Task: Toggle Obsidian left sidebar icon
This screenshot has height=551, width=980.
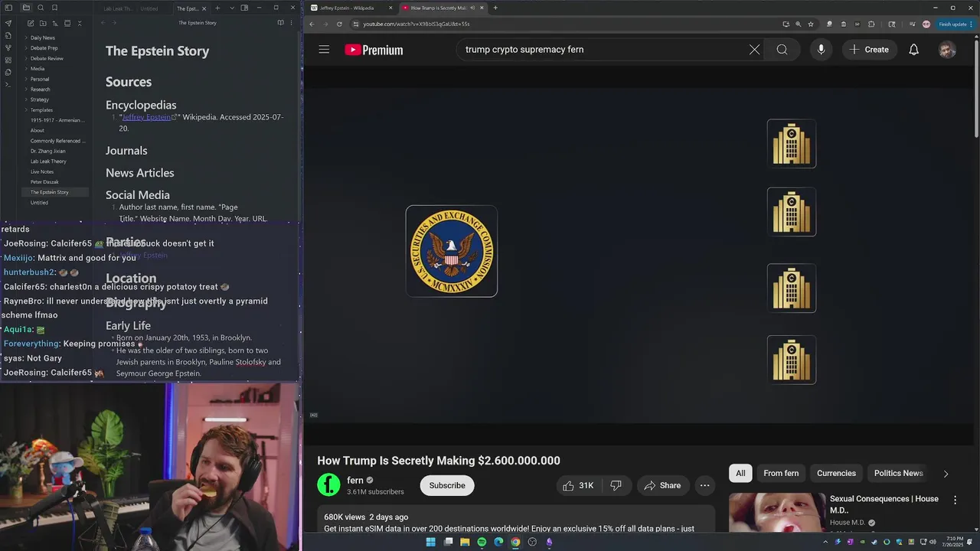Action: click(x=8, y=8)
